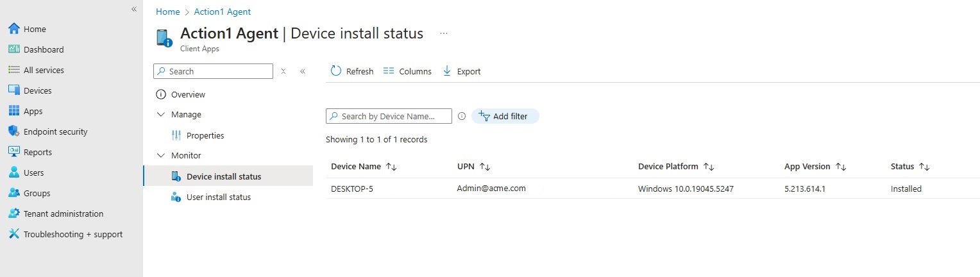Click the Overview info icon

tap(161, 94)
